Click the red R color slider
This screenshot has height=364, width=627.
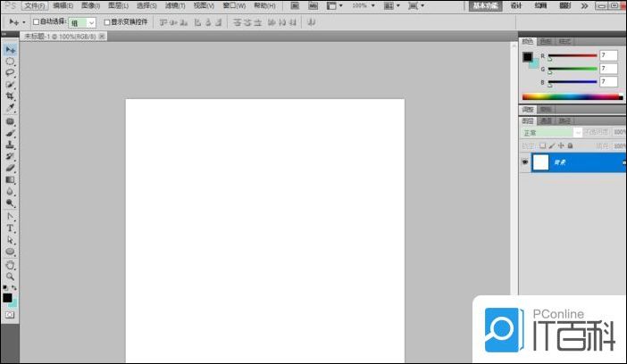tap(573, 56)
